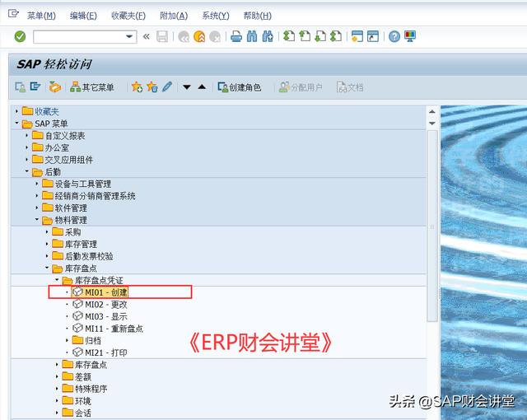This screenshot has width=527, height=420.
Task: Expand the 办公室 folder
Action: pos(27,147)
